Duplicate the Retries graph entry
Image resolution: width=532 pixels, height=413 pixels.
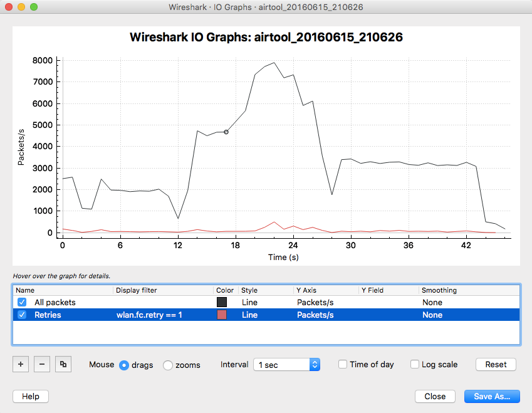click(63, 364)
